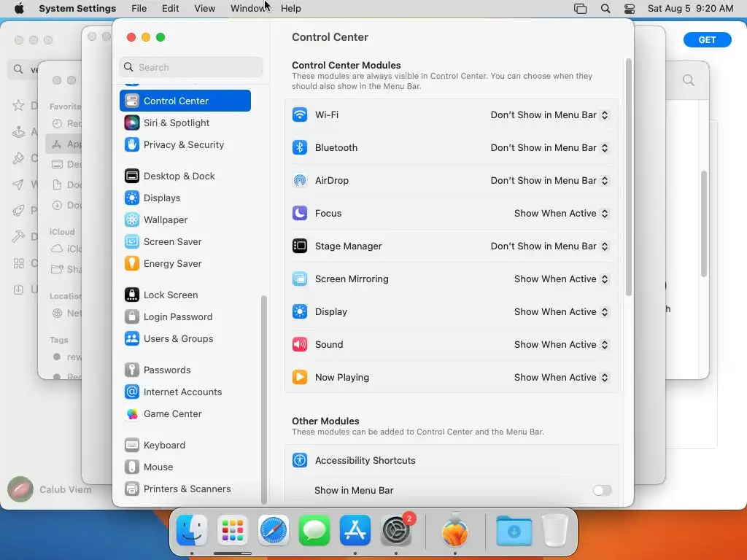Image resolution: width=747 pixels, height=560 pixels.
Task: Click the Screen Mirroring module icon
Action: pyautogui.click(x=300, y=279)
